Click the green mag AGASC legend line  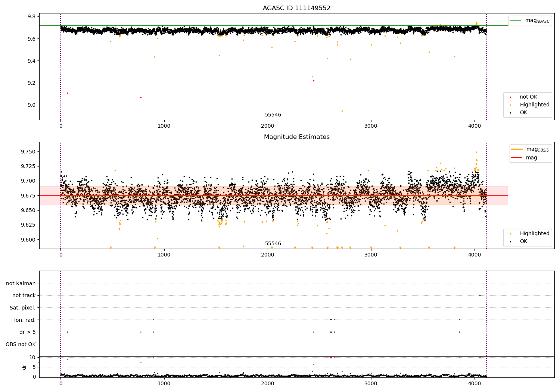516,21
